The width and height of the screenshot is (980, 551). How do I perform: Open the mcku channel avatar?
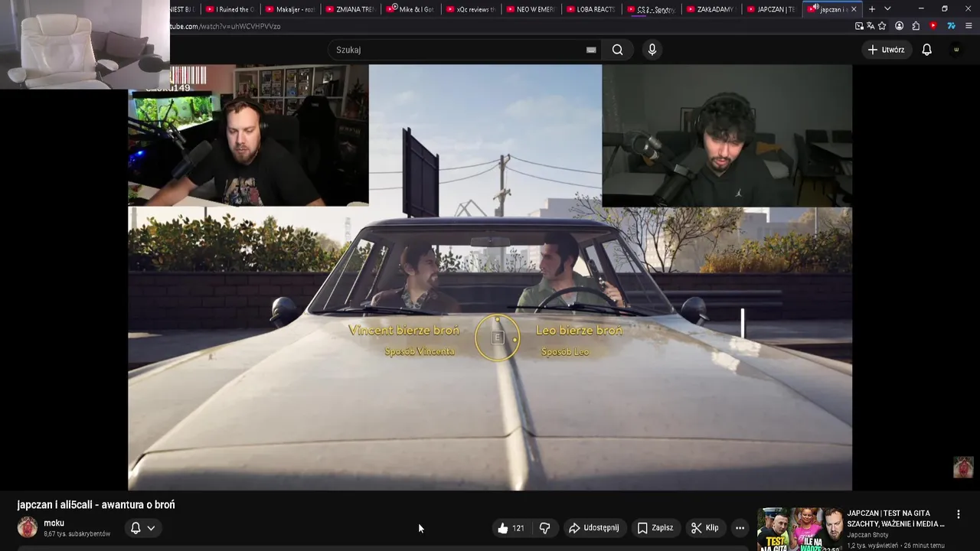click(28, 527)
